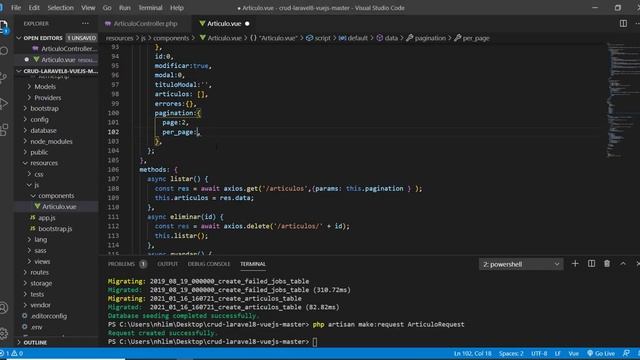The height and width of the screenshot is (360, 640).
Task: Open the feedback icon in status bar
Action: tap(626, 353)
